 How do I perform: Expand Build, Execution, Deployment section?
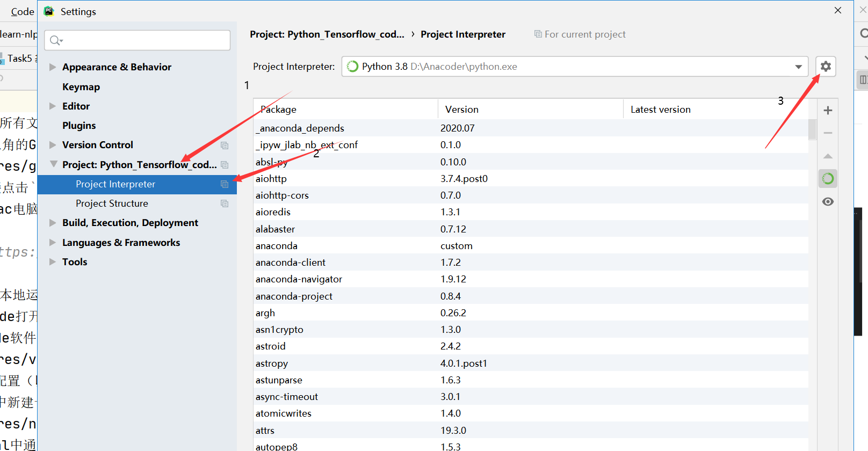click(53, 223)
